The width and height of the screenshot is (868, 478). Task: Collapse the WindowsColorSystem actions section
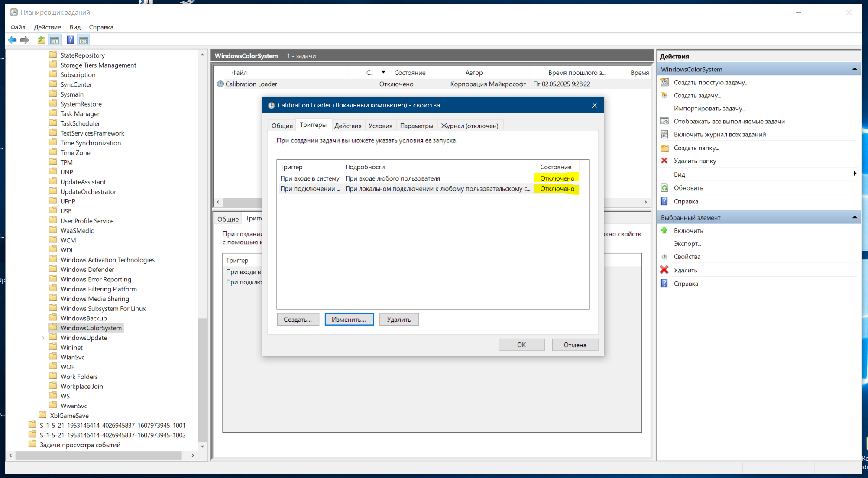854,69
